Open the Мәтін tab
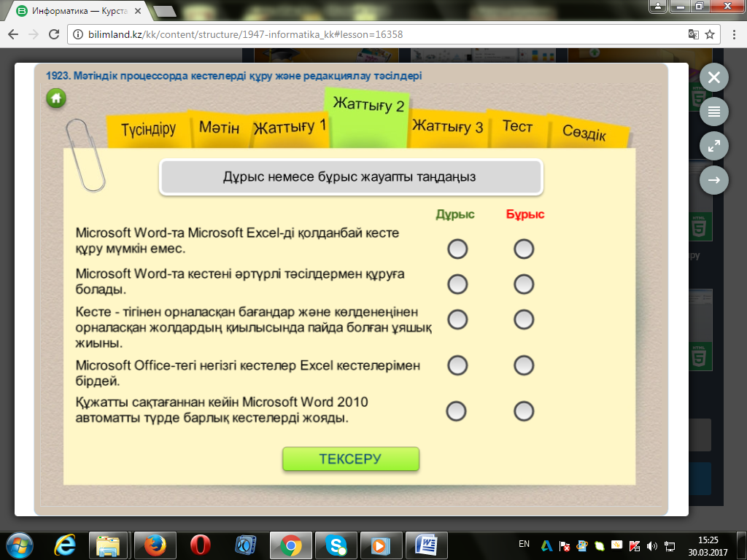The width and height of the screenshot is (747, 560). [219, 128]
